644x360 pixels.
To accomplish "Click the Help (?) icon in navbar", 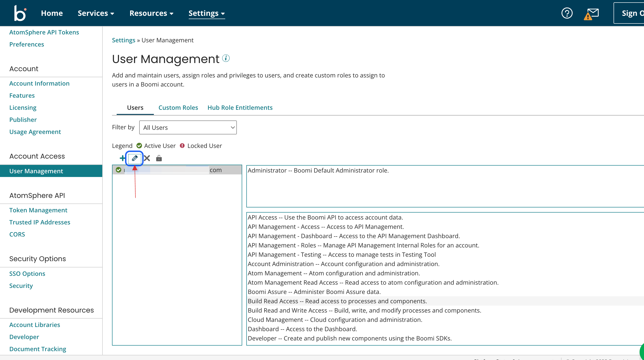I will click(x=567, y=13).
